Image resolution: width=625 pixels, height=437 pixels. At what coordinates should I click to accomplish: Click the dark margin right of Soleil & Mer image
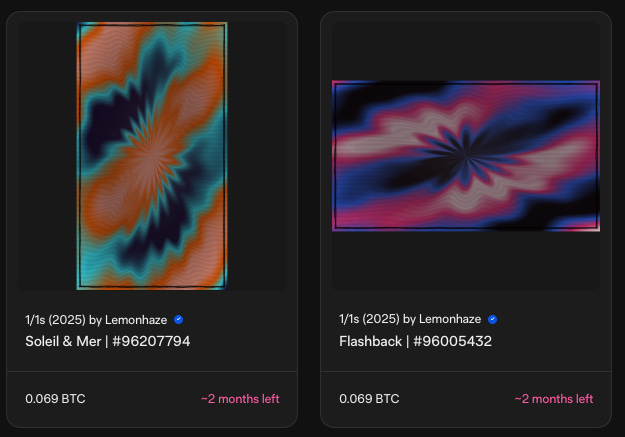click(257, 156)
